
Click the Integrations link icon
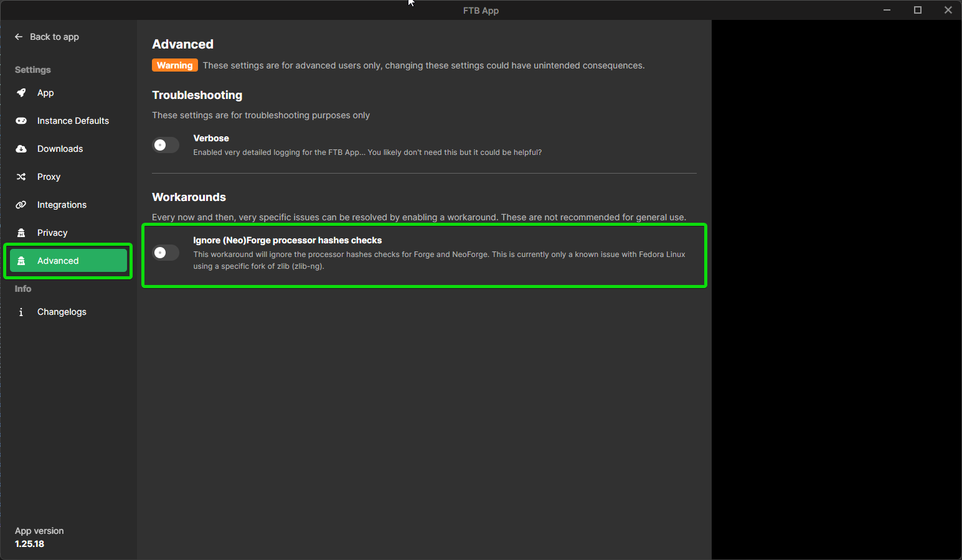coord(21,204)
